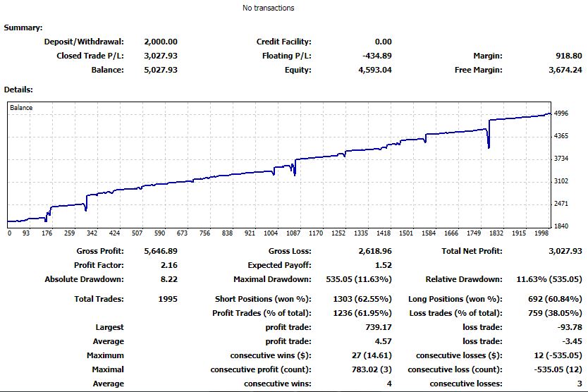588x392 pixels.
Task: Select the 4996 label on chart y-axis
Action: [x=561, y=114]
